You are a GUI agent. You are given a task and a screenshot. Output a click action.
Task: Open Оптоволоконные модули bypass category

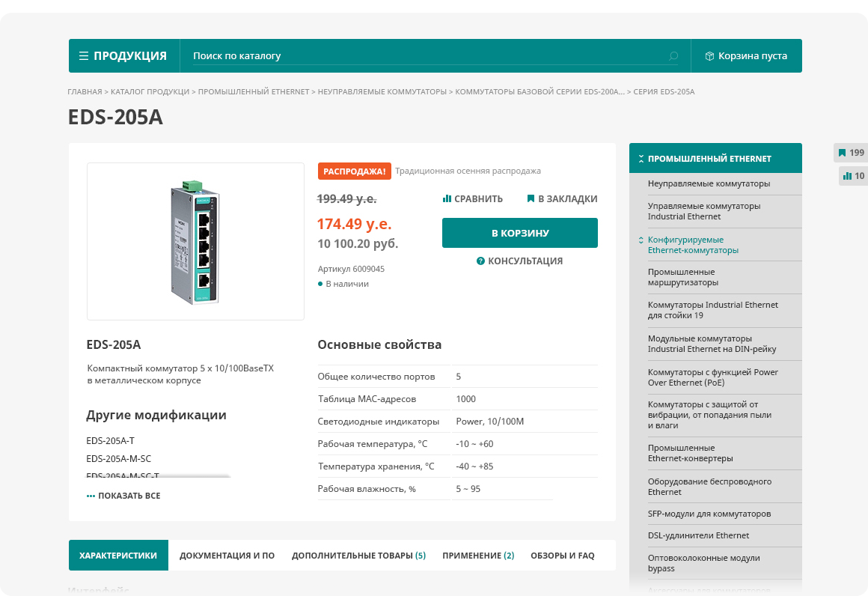(x=703, y=563)
